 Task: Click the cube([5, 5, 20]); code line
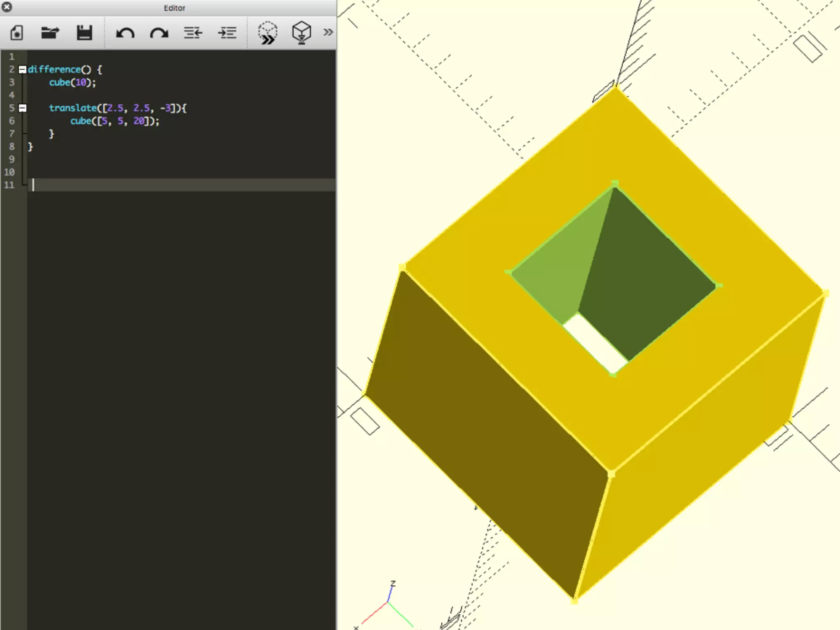(x=114, y=121)
